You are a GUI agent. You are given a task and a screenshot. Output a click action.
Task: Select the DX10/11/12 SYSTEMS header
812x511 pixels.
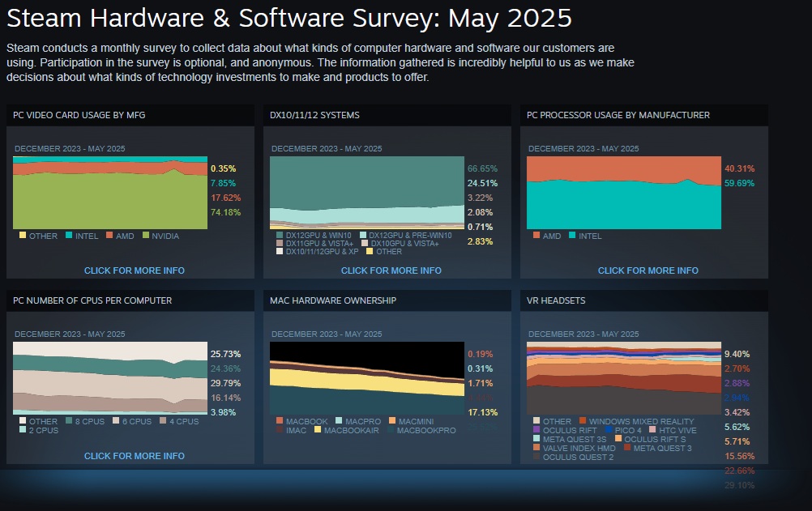(314, 115)
